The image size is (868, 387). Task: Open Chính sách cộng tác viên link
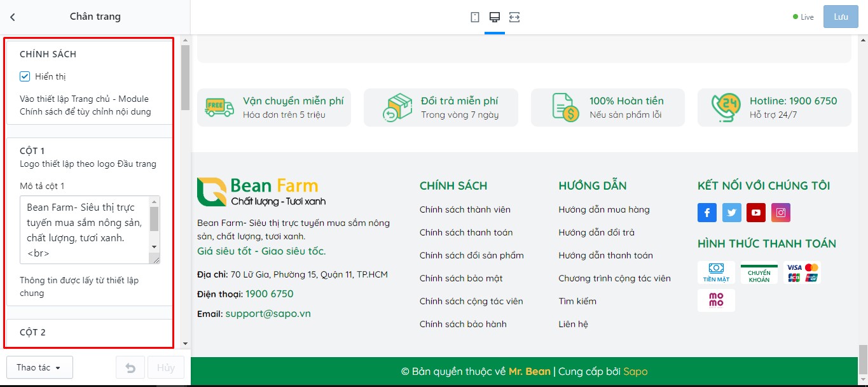471,301
